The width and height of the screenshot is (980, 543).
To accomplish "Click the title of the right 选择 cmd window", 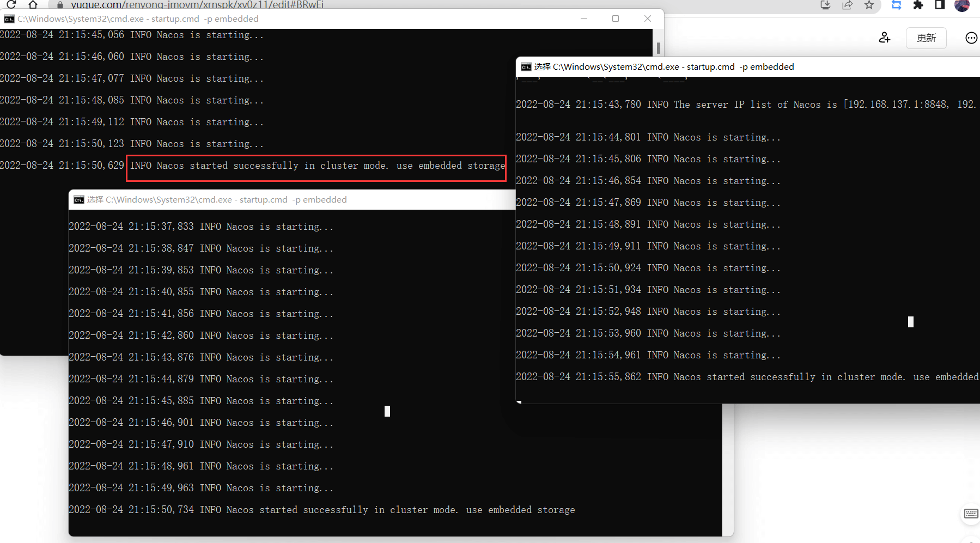I will [664, 67].
